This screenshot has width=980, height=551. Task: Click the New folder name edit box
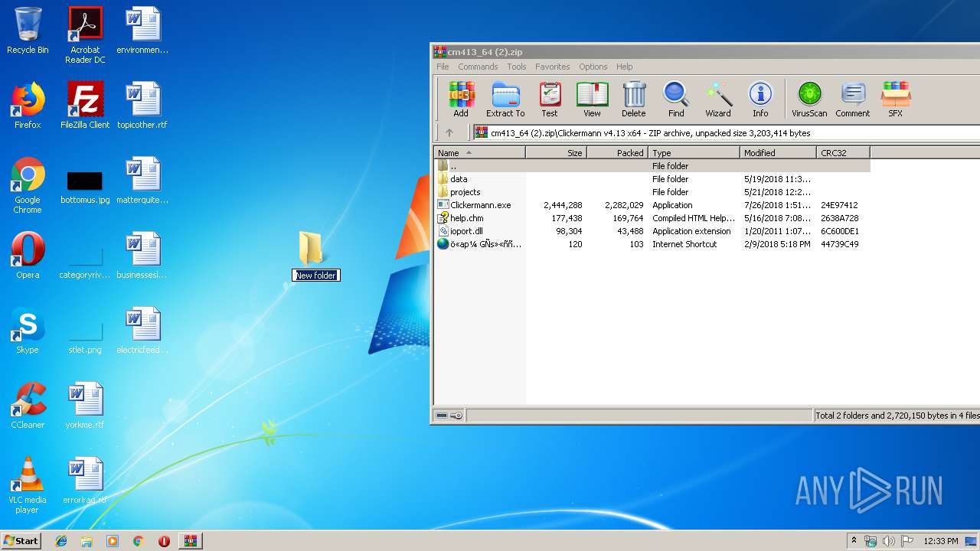[x=315, y=275]
